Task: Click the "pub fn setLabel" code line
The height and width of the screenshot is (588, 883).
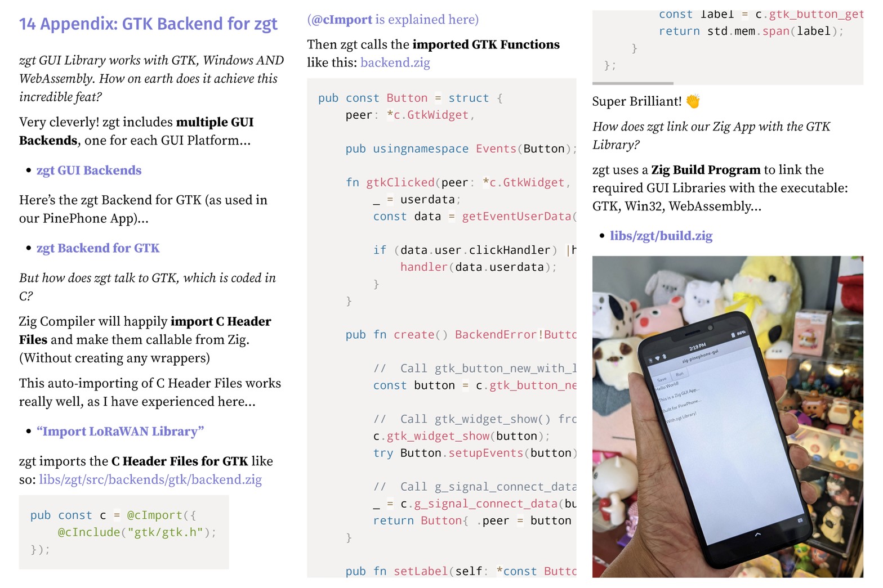Action: point(460,571)
